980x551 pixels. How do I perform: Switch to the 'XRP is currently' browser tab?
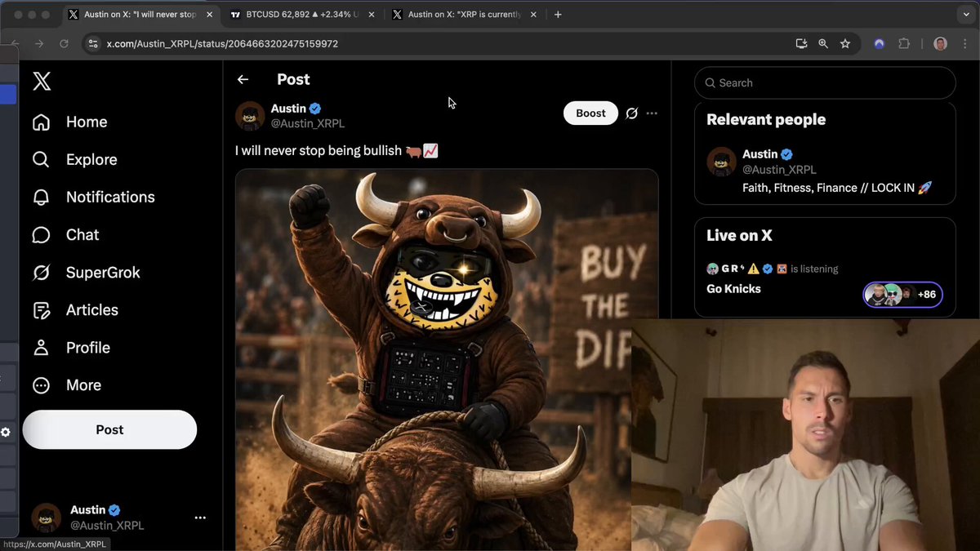[463, 15]
